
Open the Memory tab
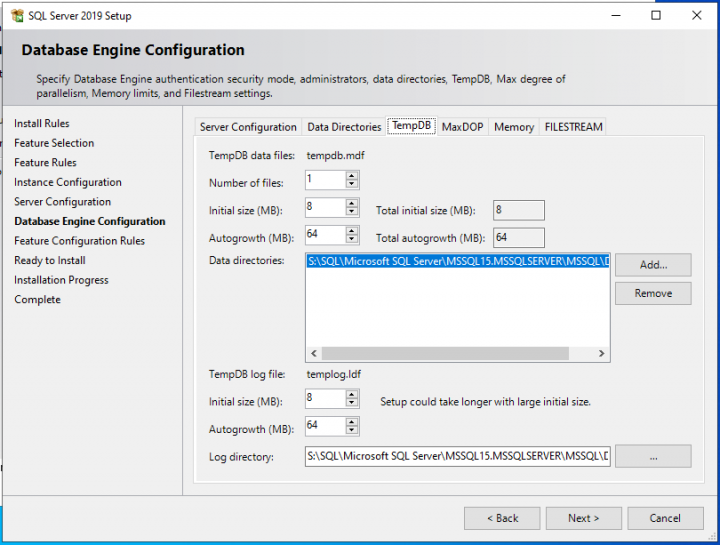[x=514, y=127]
